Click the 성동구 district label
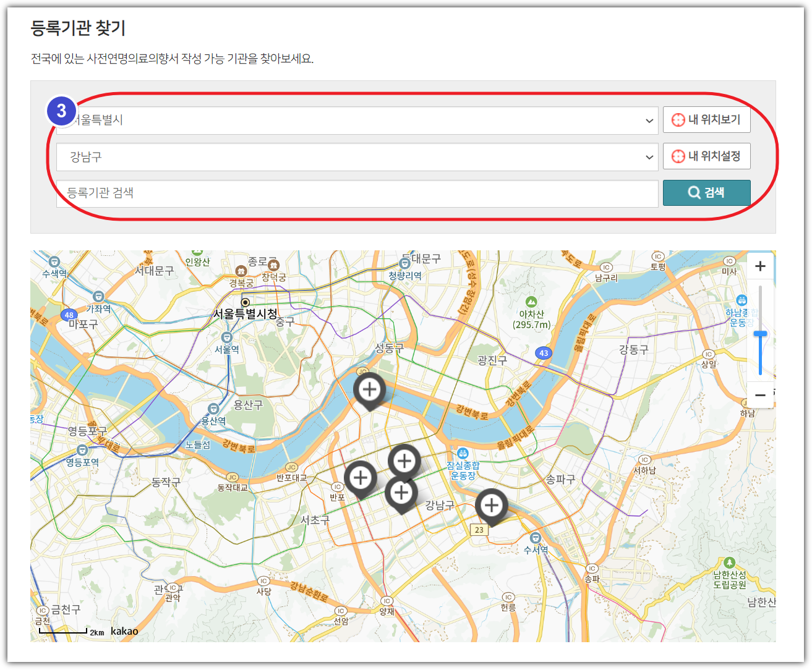Screen dimensions: 812x670 pos(389,349)
